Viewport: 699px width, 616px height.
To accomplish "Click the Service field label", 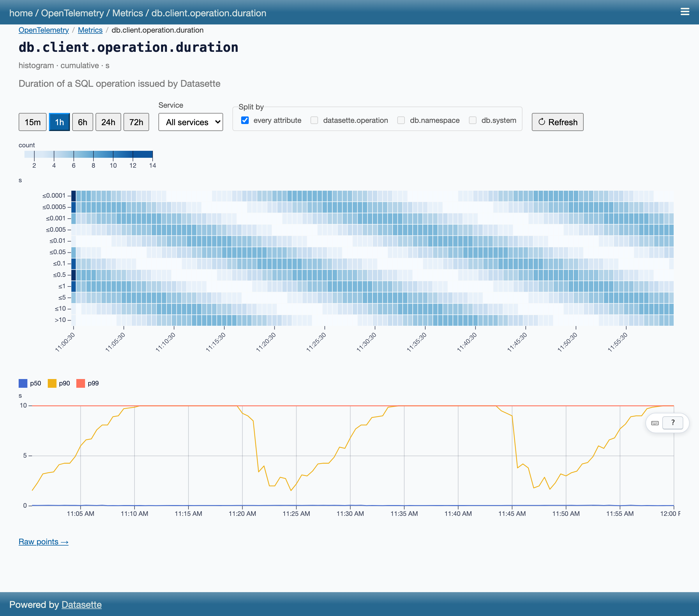I will 171,105.
